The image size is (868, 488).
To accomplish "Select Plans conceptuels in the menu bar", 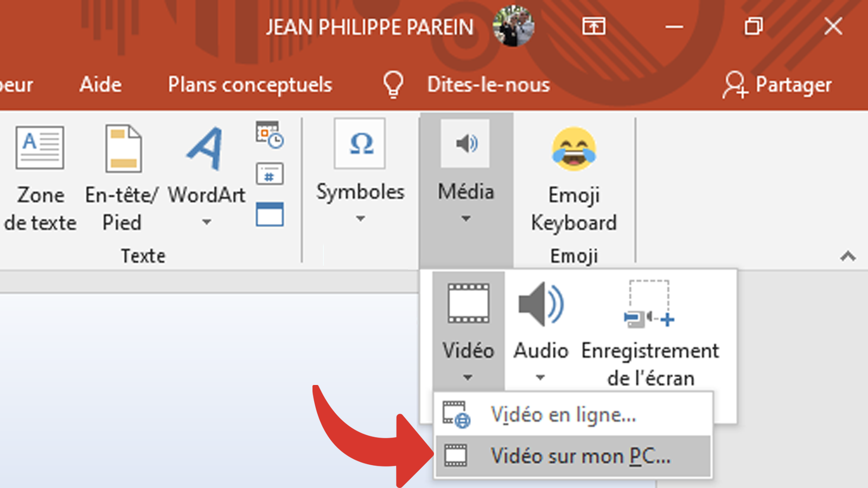I will pyautogui.click(x=250, y=85).
